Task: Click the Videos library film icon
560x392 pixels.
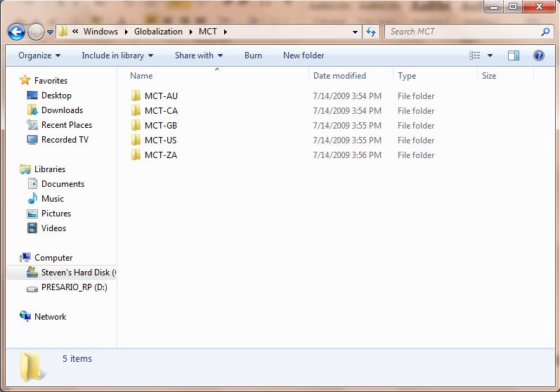Action: [x=32, y=228]
